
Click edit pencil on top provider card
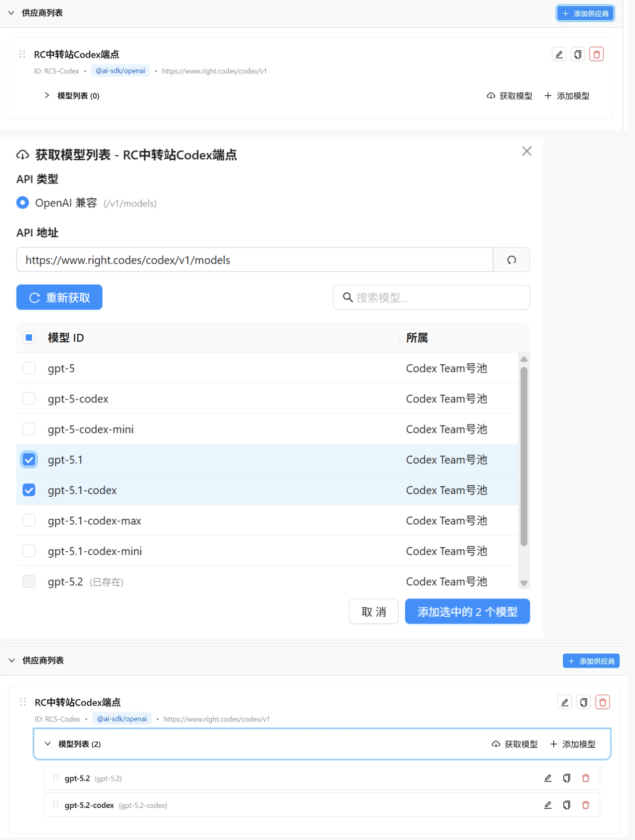click(559, 54)
